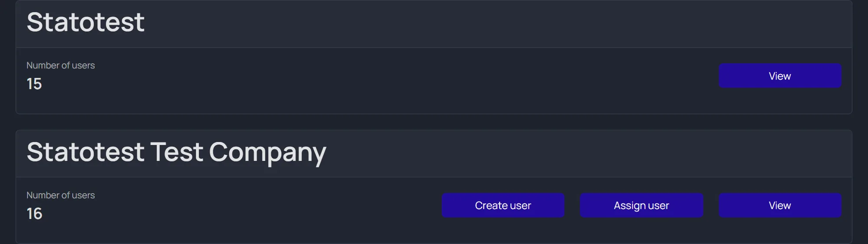The height and width of the screenshot is (244, 868).
Task: Click empty header area of Statotest card
Action: [477, 24]
